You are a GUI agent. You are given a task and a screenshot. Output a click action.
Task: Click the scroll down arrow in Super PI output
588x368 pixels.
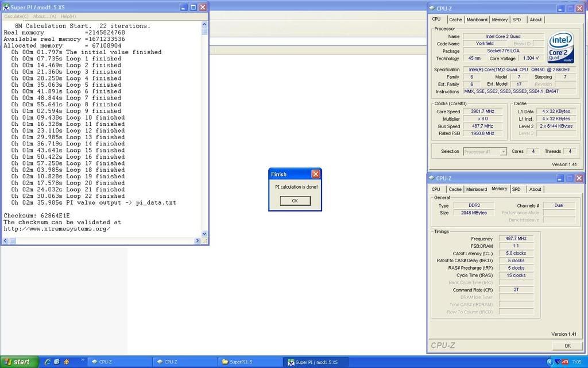pyautogui.click(x=205, y=234)
